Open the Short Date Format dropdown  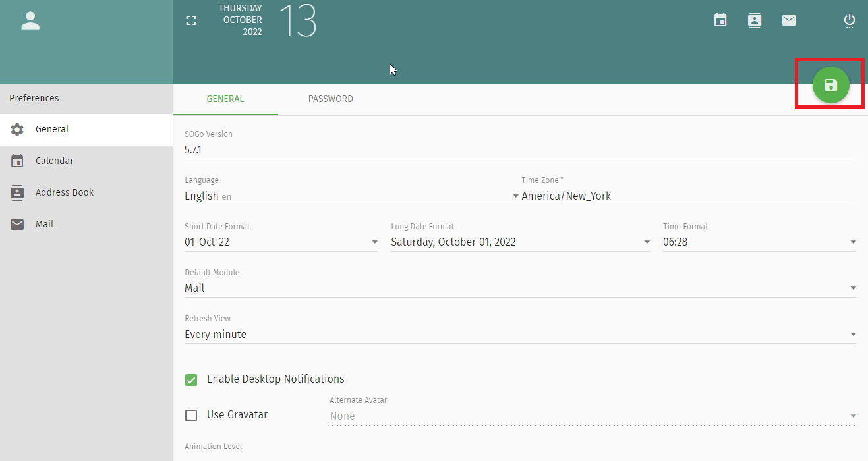point(281,242)
